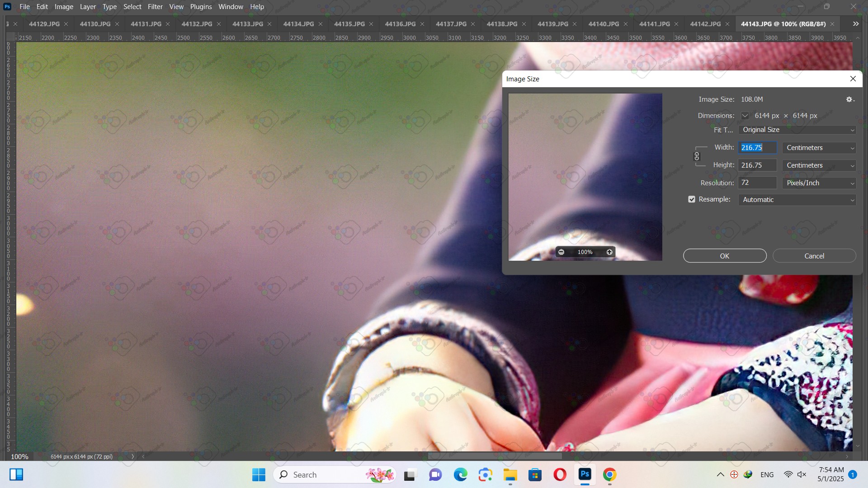868x488 pixels.
Task: Open File Explorer from taskbar
Action: tap(510, 474)
